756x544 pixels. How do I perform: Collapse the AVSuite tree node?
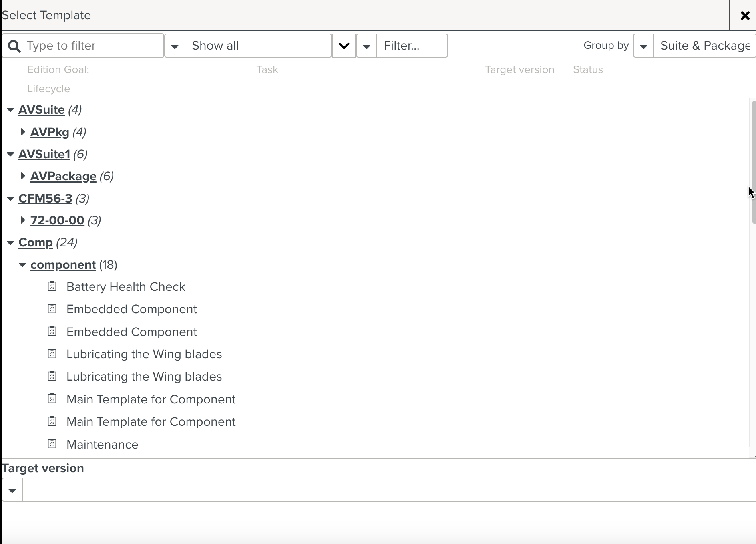10,110
